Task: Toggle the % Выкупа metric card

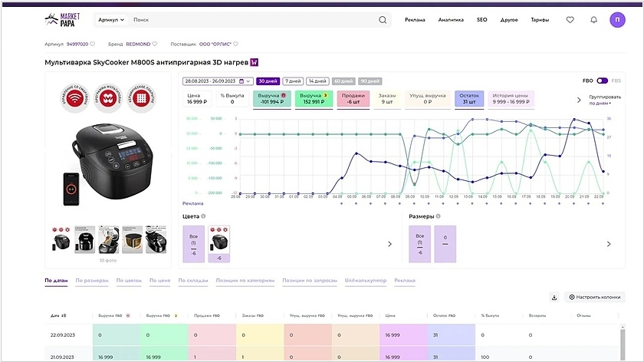Action: point(232,99)
